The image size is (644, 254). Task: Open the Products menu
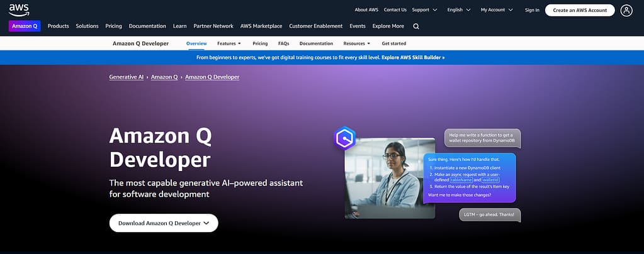coord(59,26)
